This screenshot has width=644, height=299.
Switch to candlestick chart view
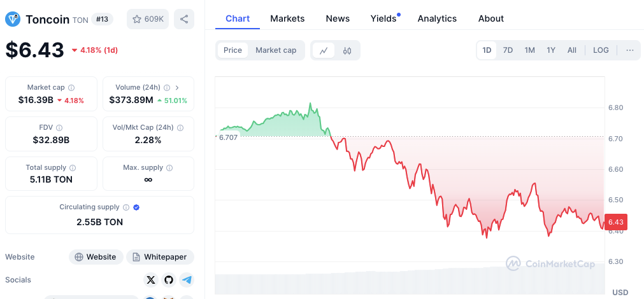pos(347,50)
